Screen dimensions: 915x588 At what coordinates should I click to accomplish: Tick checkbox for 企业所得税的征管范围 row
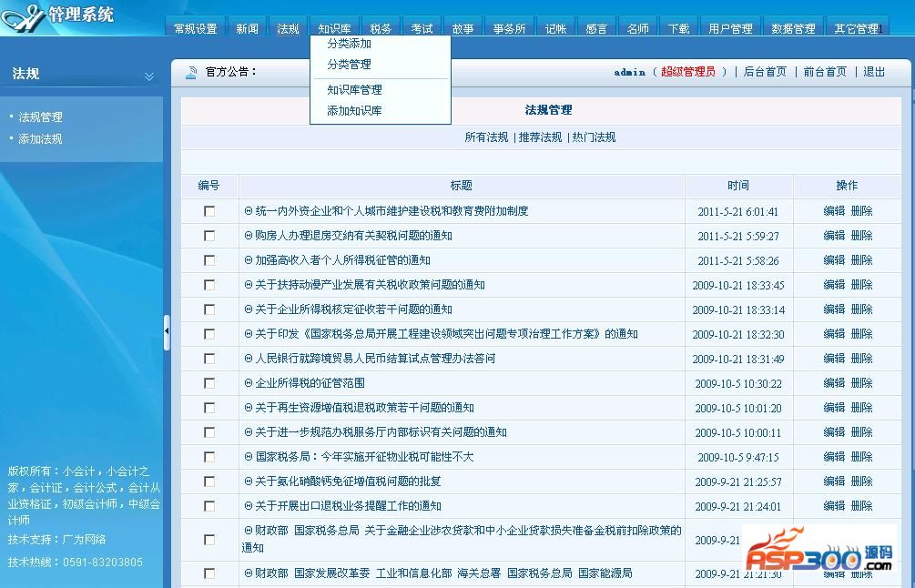click(208, 383)
